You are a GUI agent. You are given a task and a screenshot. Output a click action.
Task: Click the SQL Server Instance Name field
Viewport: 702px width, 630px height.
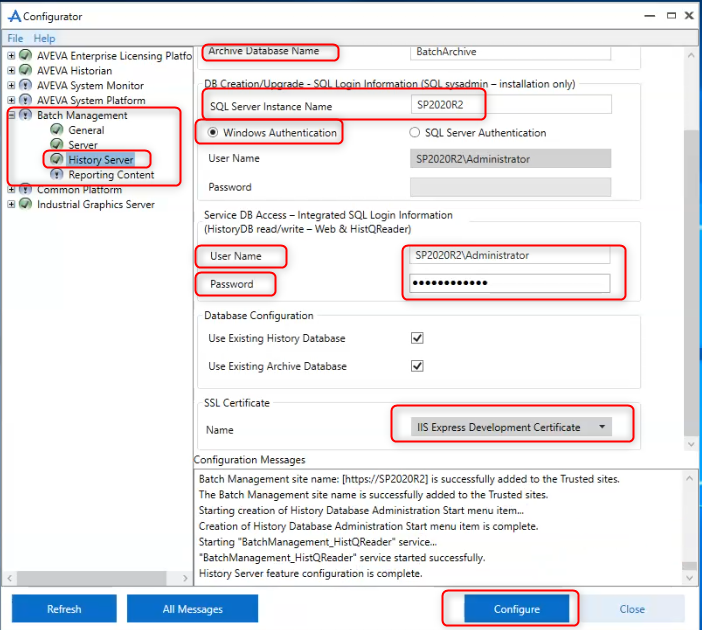(511, 105)
